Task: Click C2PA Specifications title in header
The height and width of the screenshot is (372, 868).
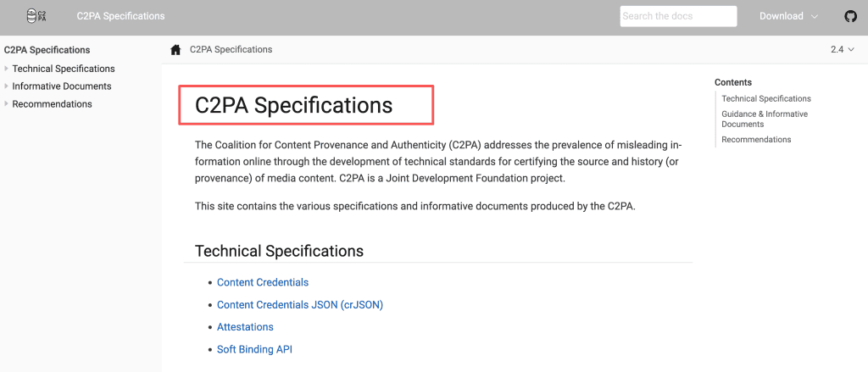Action: pos(120,16)
